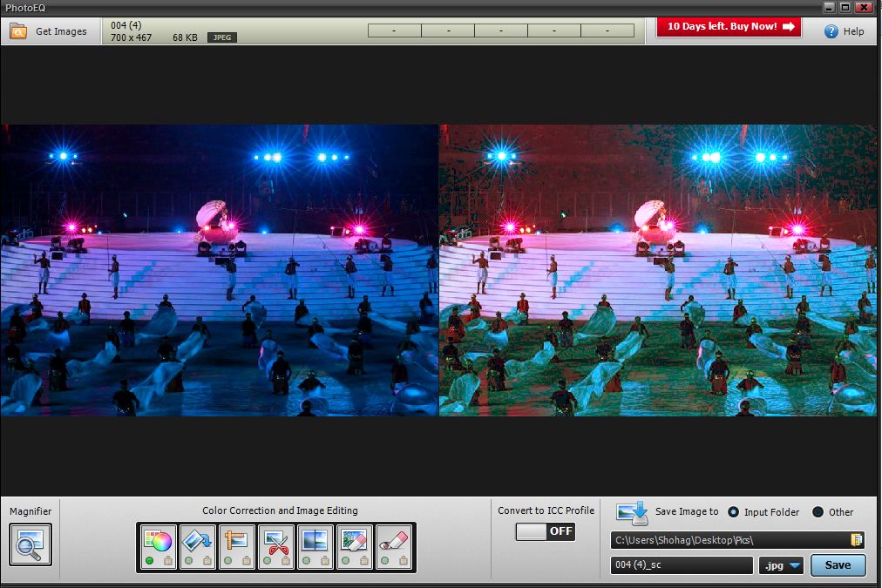Open the .jpg file format dropdown
Screen dimensions: 882x588
point(781,565)
